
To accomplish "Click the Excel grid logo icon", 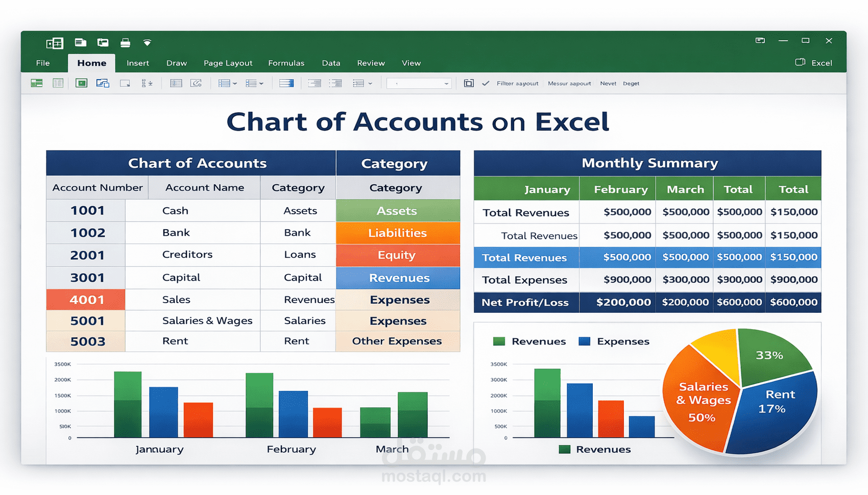I will (x=55, y=43).
